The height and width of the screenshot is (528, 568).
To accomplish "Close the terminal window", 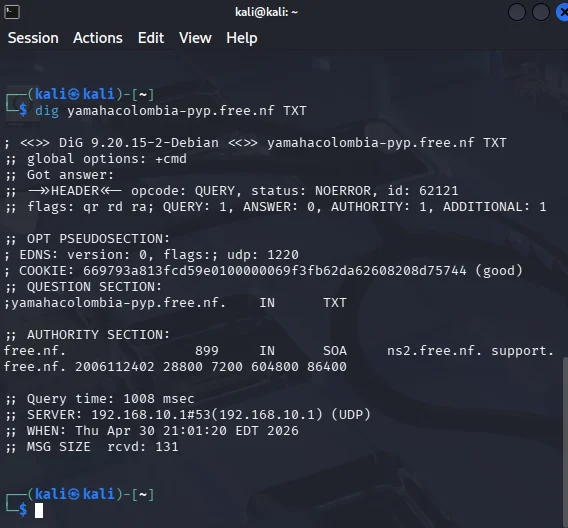I will pyautogui.click(x=562, y=12).
